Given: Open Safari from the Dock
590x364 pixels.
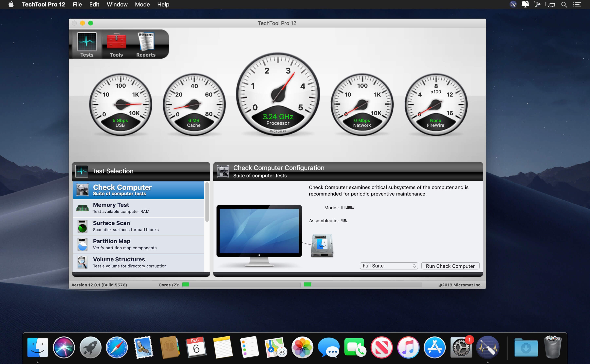Looking at the screenshot, I should pyautogui.click(x=117, y=347).
